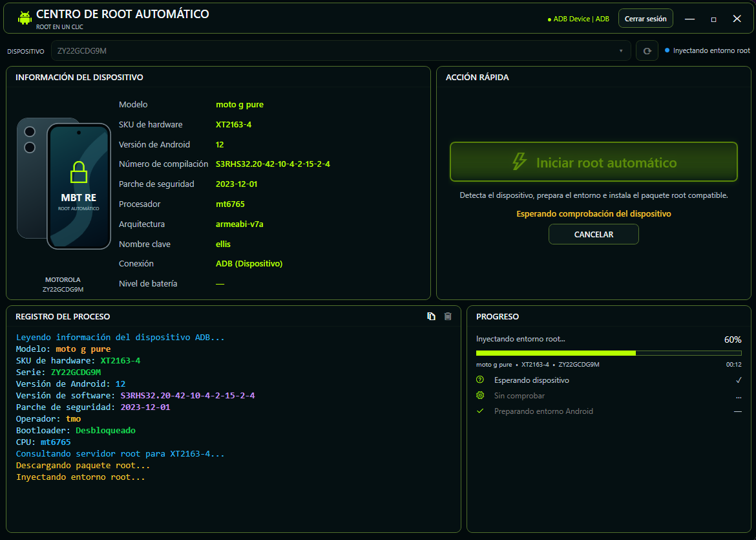Click the 60% progress percentage
This screenshot has height=540, width=756.
tap(732, 340)
